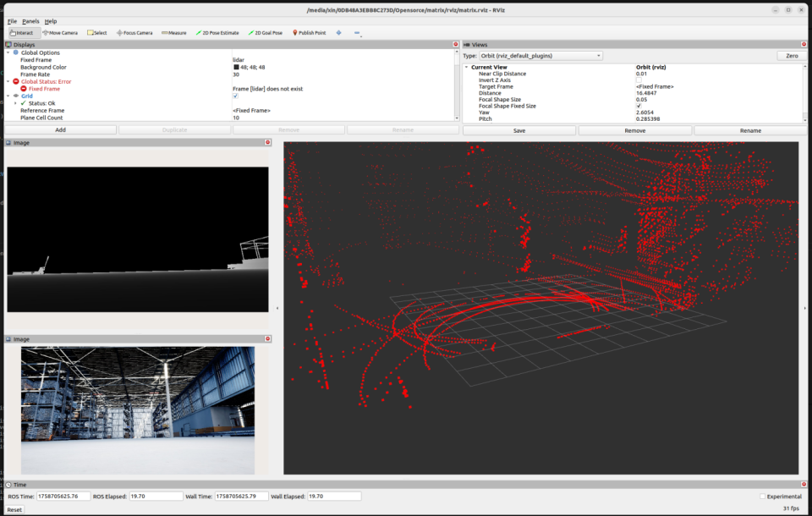Uncheck the Grid display checkbox
Image resolution: width=812 pixels, height=516 pixels.
[x=235, y=96]
